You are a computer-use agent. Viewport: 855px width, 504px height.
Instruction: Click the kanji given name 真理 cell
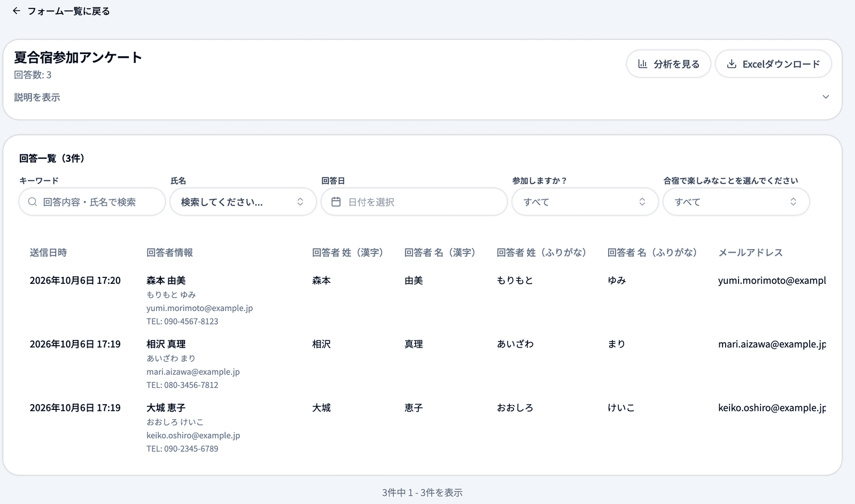[x=414, y=344]
